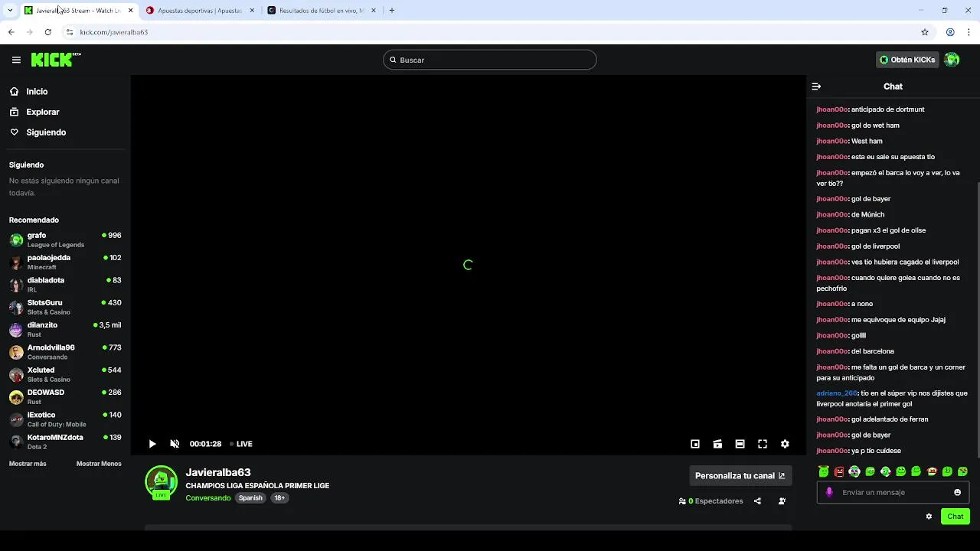The image size is (980, 551).
Task: Unmute the stream with the speaker icon
Action: coord(175,444)
